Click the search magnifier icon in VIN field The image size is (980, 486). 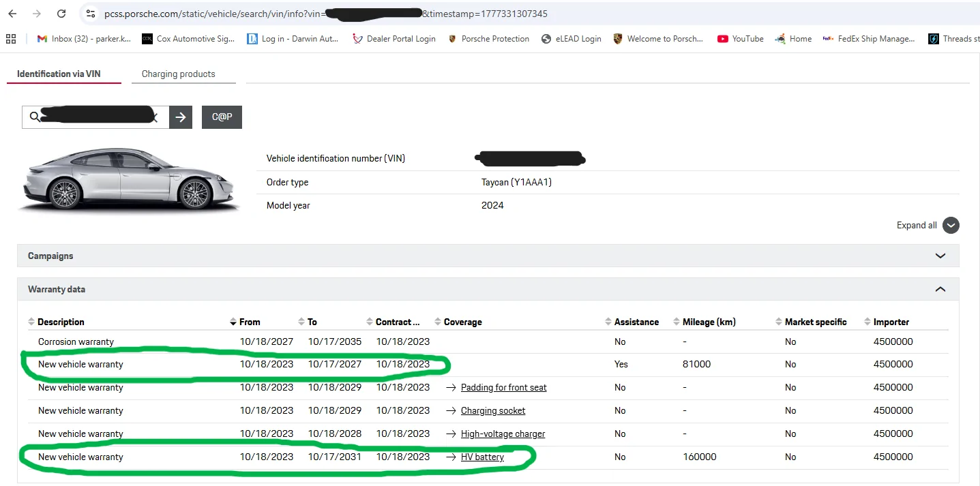pos(35,117)
